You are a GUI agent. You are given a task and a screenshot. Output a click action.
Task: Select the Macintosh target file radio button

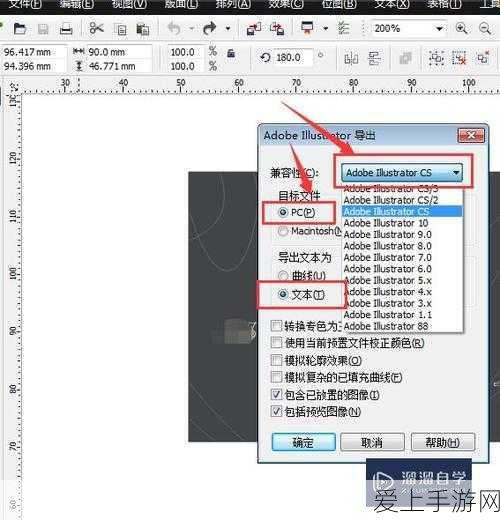tap(283, 231)
